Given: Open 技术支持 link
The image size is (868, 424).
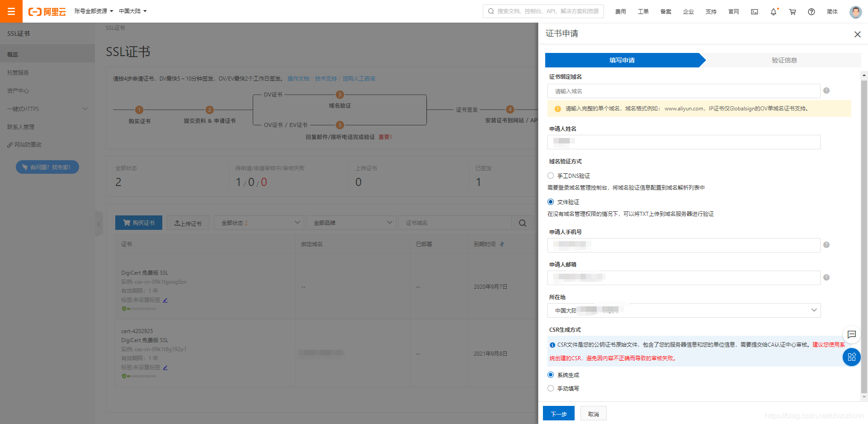Looking at the screenshot, I should 326,79.
